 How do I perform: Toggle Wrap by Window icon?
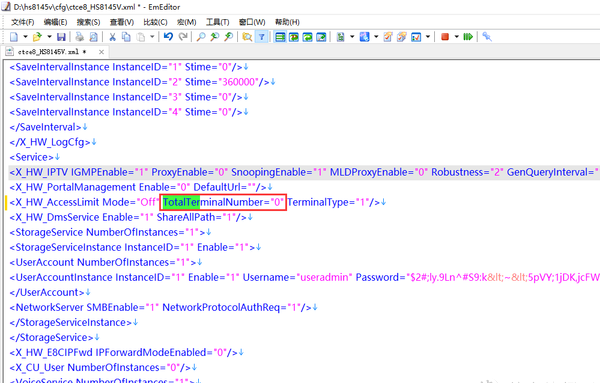pyautogui.click(x=307, y=37)
